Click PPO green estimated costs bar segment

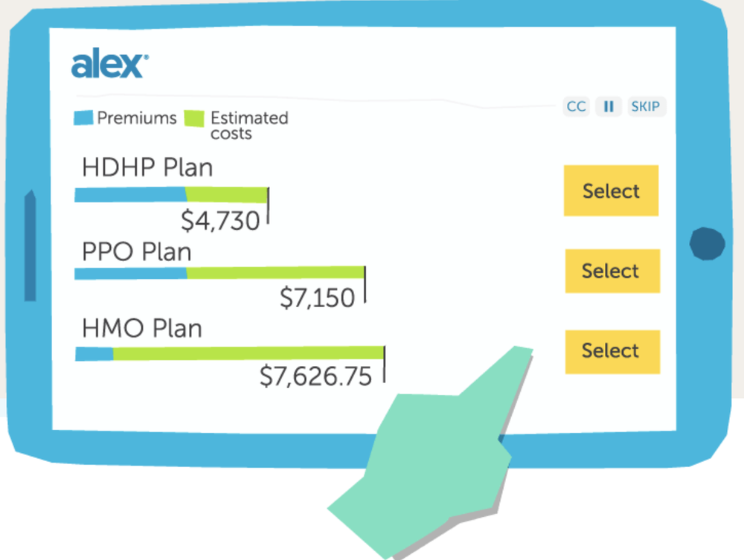[x=276, y=273]
